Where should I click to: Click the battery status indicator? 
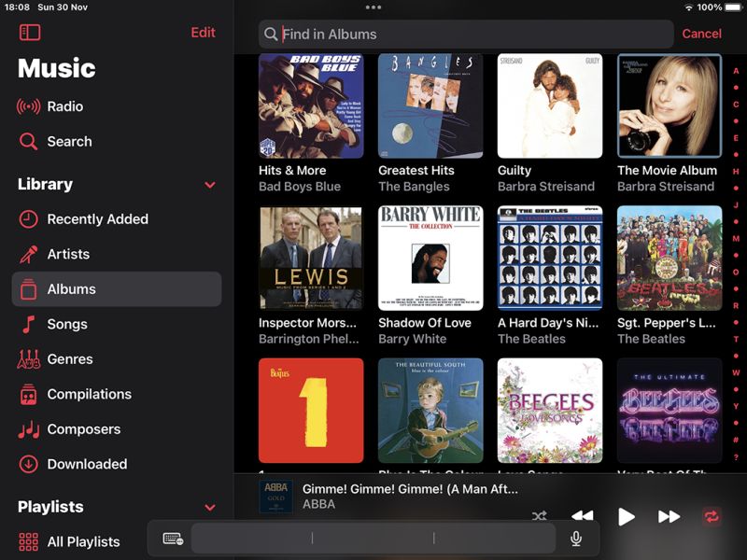(x=734, y=7)
